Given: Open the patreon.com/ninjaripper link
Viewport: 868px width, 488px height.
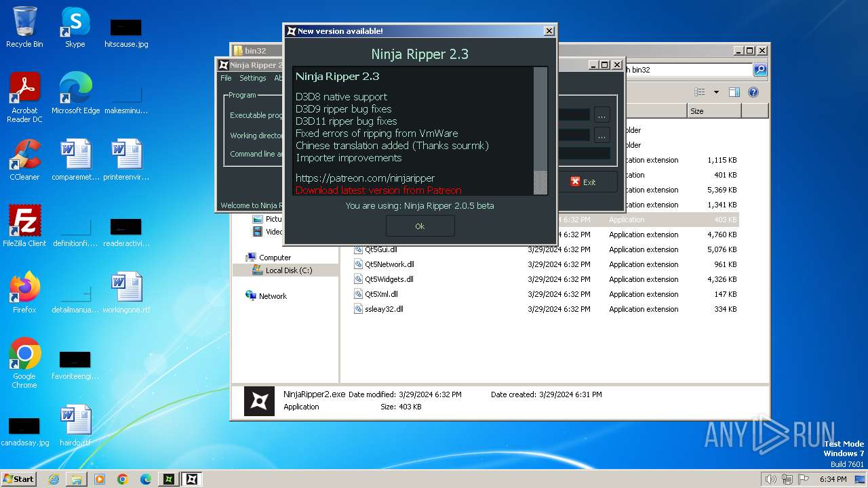Looking at the screenshot, I should (x=365, y=178).
